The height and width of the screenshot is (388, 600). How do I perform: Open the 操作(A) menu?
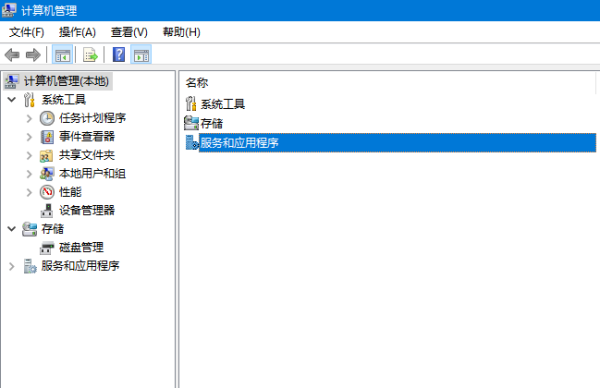click(x=77, y=32)
